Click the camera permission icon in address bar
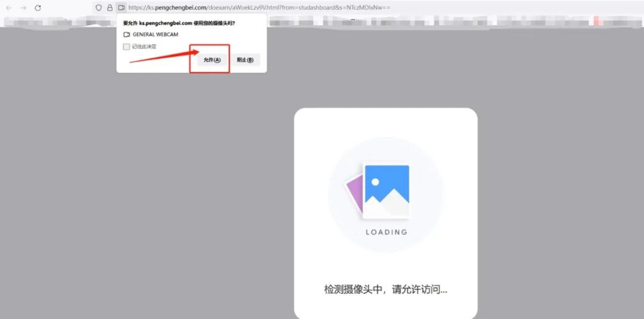The height and width of the screenshot is (319, 644). 120,7
